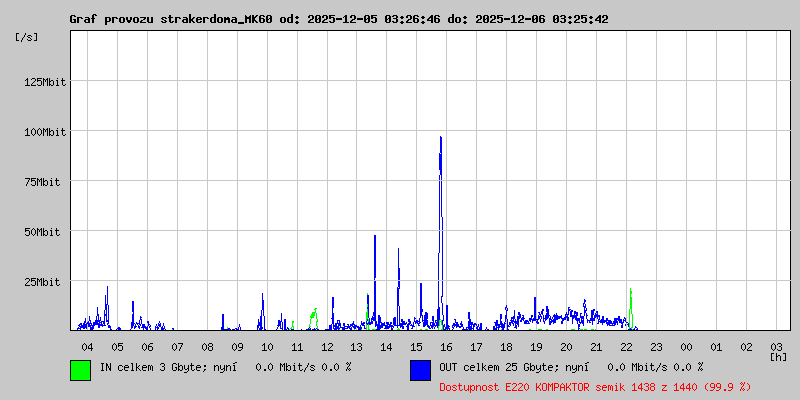Image resolution: width=800 pixels, height=400 pixels.
Task: Click the green IN legend color swatch
Action: (x=80, y=369)
